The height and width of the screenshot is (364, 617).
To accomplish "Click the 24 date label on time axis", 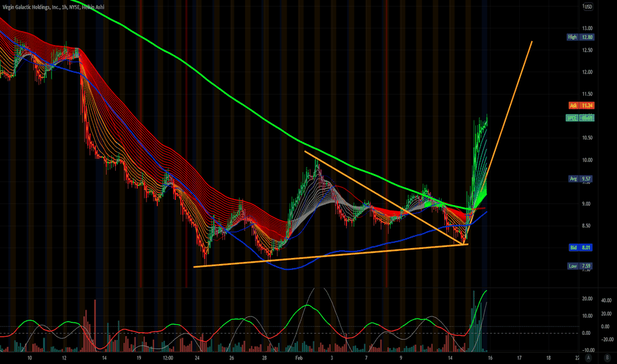I will pyautogui.click(x=197, y=358).
